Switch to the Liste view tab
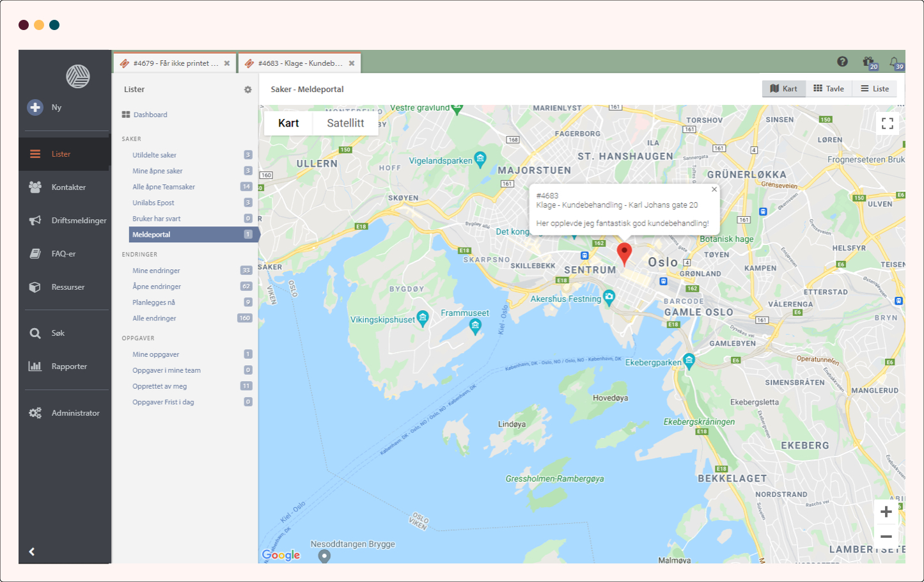 pos(874,89)
